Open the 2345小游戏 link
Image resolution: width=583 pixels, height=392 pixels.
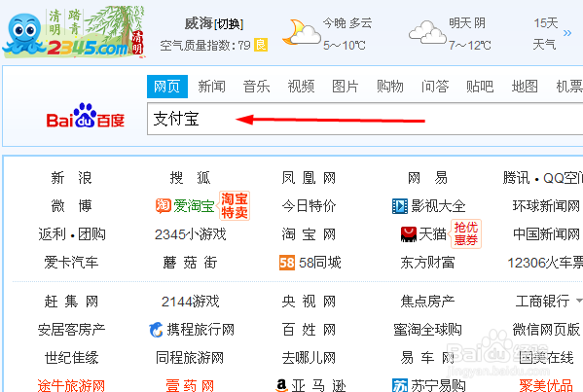191,234
